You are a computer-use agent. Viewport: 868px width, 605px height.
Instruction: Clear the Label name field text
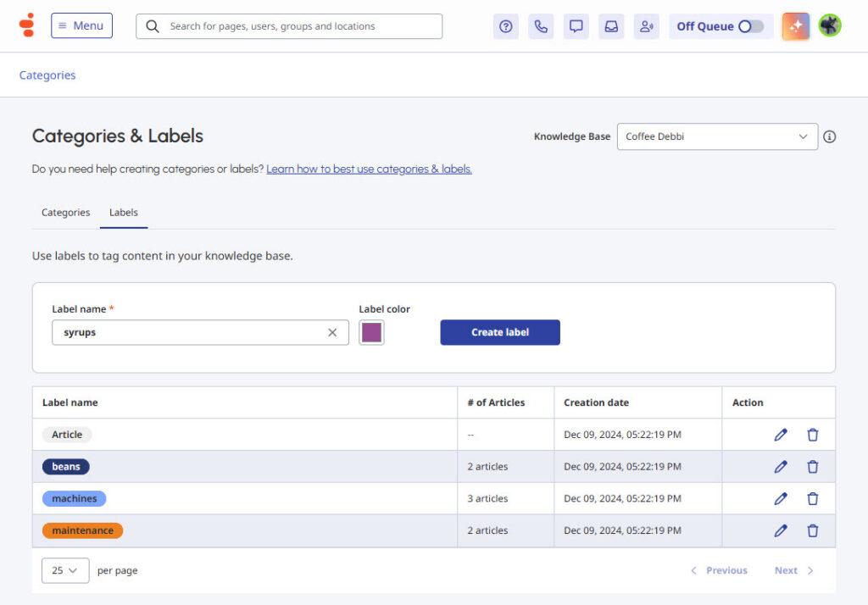coord(332,333)
